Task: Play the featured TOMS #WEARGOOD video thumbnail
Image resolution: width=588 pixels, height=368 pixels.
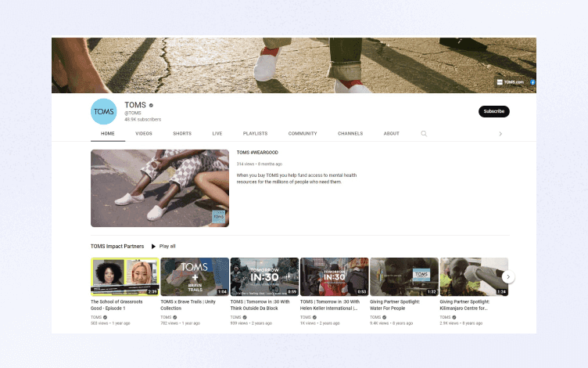Action: tap(160, 188)
